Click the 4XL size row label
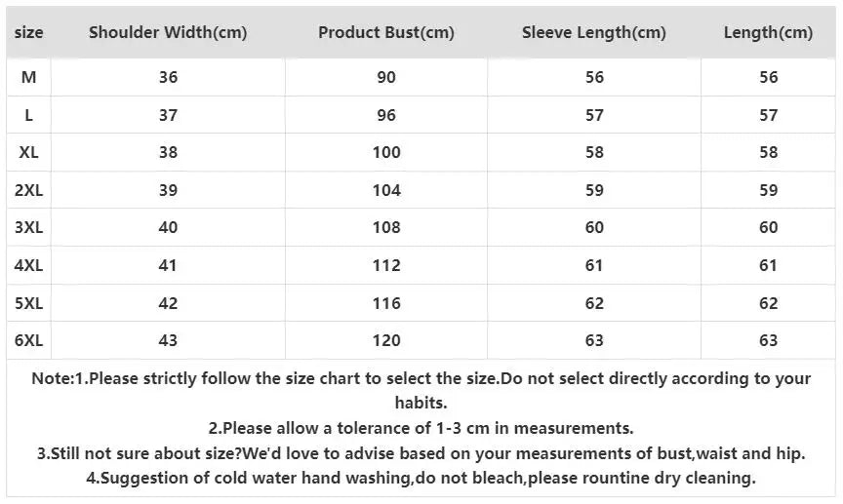This screenshot has height=504, width=843. (29, 265)
